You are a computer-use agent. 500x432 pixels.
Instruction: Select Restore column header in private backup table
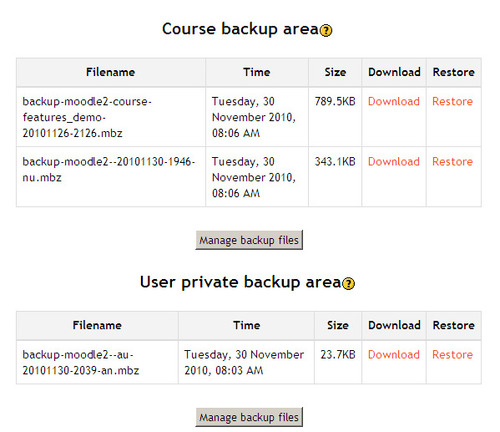click(x=453, y=325)
